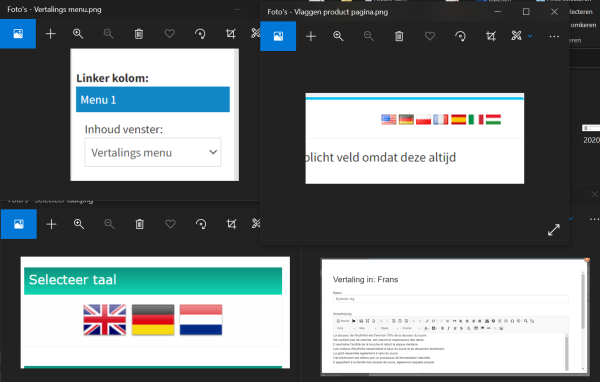Add Vlaggen product pagina to favorites
The image size is (600, 382).
(x=430, y=36)
